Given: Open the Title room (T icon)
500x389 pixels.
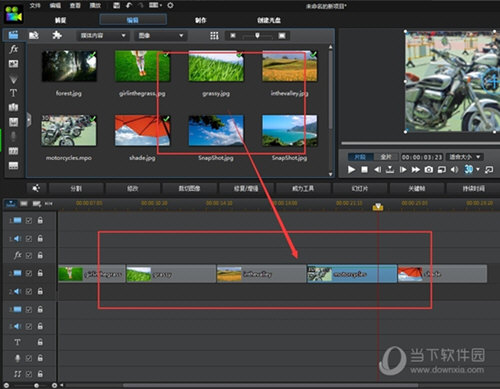Looking at the screenshot, I should click(13, 93).
